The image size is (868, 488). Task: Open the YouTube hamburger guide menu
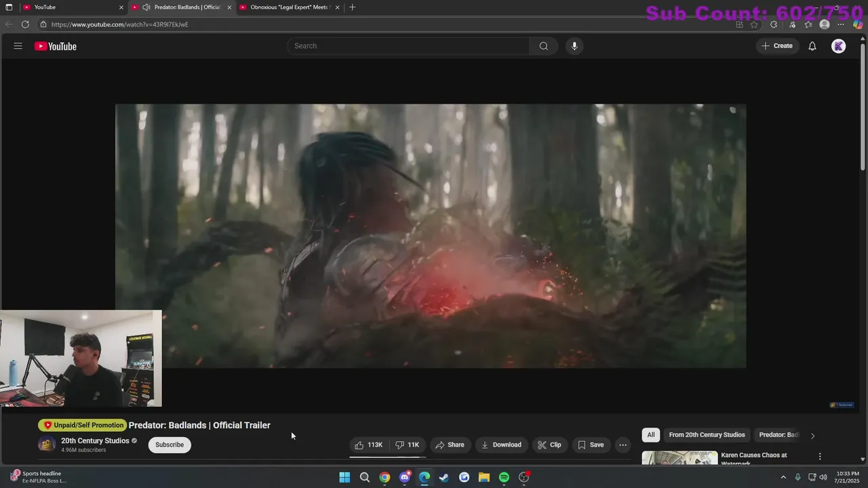[x=18, y=46]
